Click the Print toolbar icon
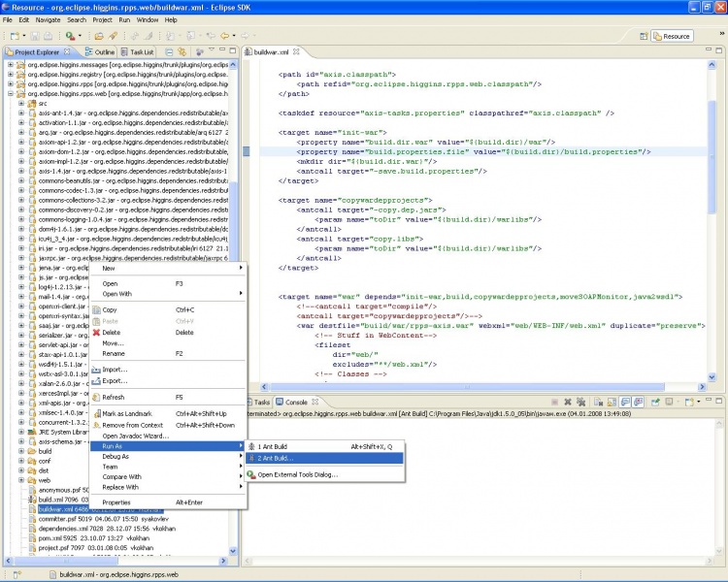 48,36
